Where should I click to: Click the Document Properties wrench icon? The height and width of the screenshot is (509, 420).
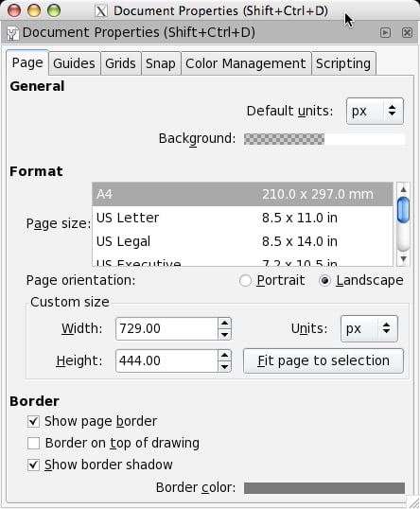[x=12, y=33]
